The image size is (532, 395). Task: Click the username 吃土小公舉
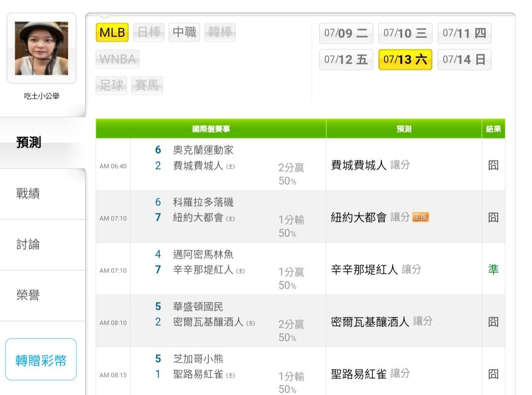pos(41,96)
